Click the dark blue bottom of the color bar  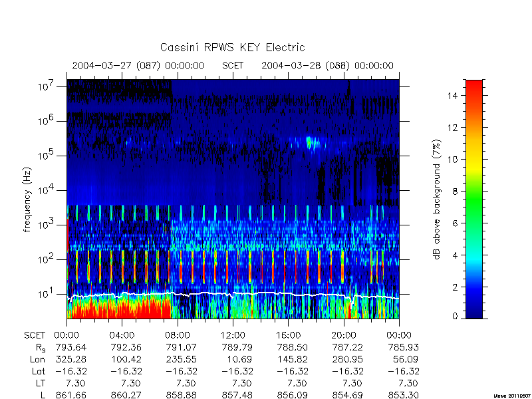pos(474,311)
